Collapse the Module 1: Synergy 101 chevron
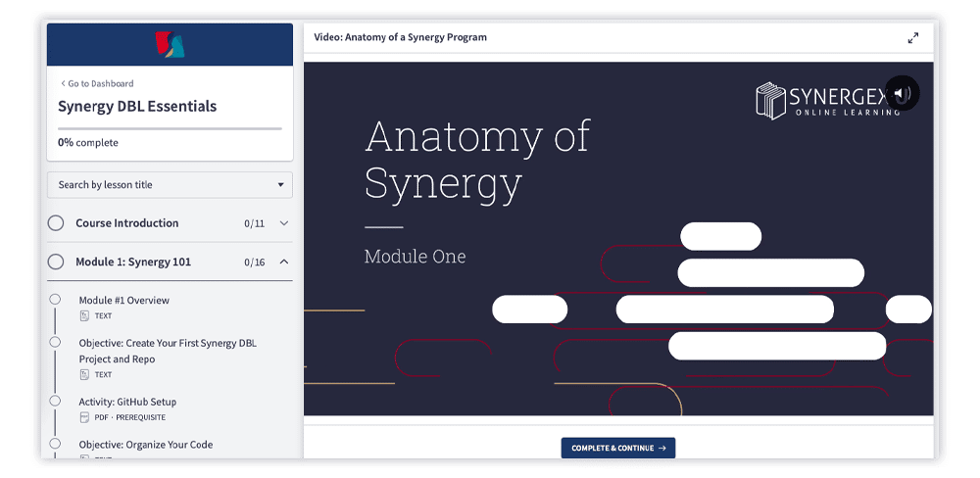This screenshot has width=980, height=478. tap(284, 263)
